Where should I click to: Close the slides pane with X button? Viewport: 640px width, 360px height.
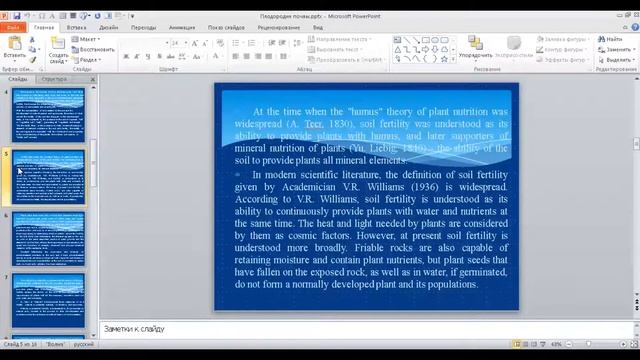click(x=93, y=79)
